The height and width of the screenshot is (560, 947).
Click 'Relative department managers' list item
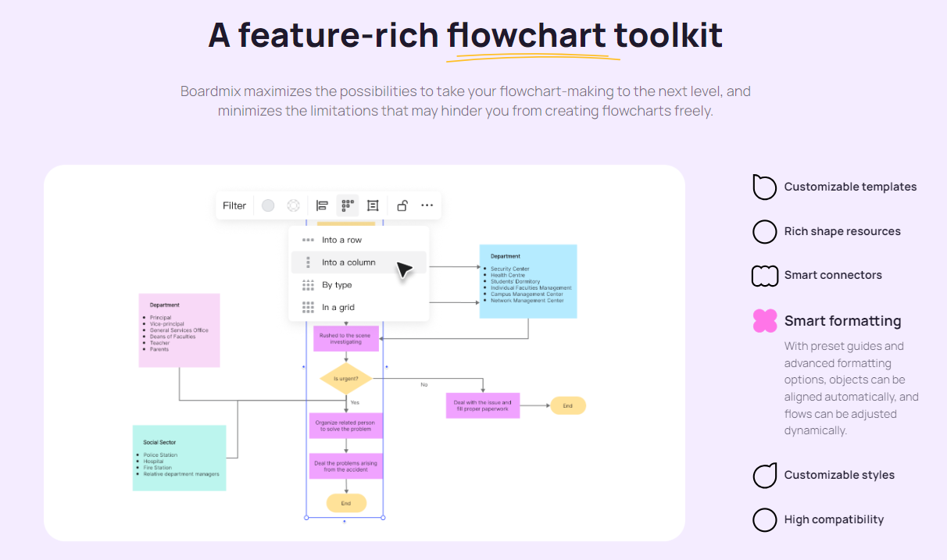coord(181,474)
